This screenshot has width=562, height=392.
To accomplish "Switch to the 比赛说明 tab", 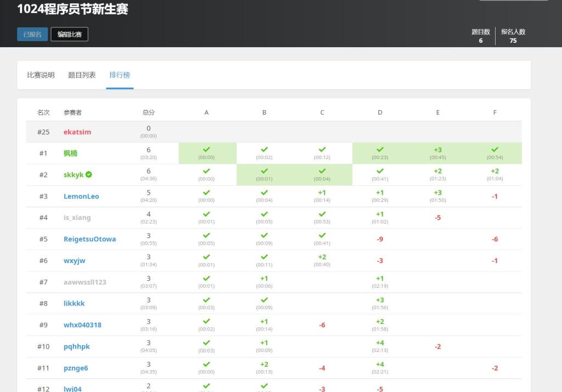I will click(x=41, y=75).
